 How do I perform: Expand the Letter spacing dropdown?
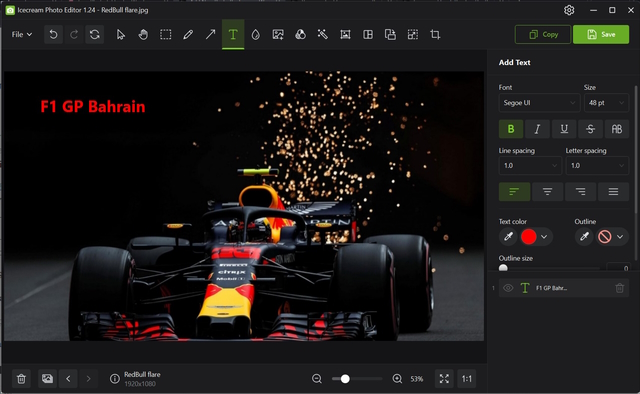point(597,166)
